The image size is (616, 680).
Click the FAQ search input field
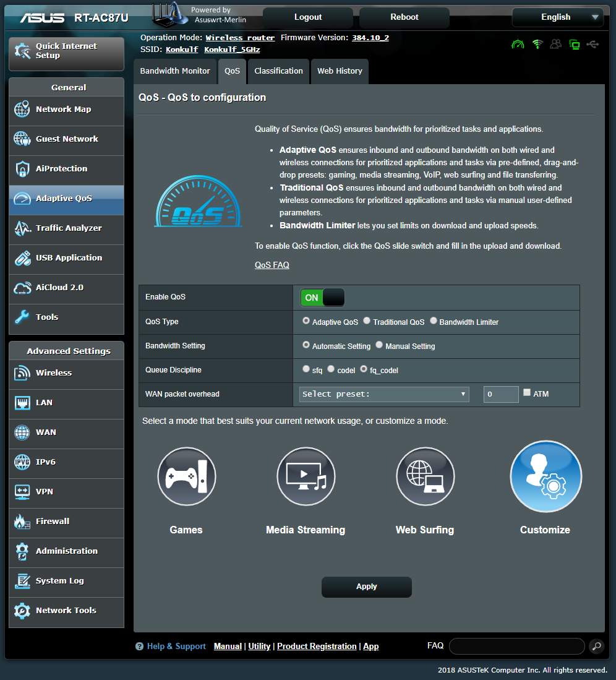(x=516, y=646)
